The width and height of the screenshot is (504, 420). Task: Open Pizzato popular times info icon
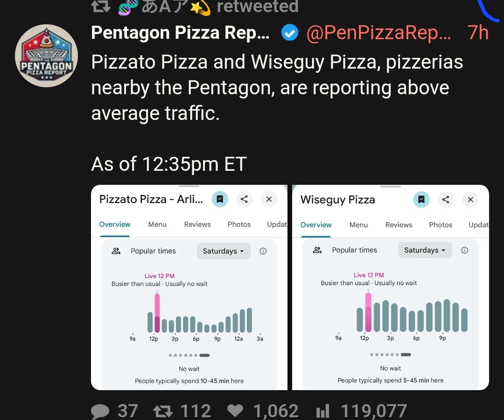pyautogui.click(x=263, y=251)
